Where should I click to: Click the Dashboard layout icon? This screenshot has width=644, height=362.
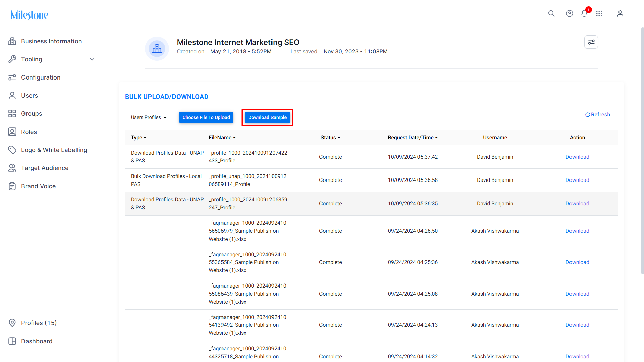[x=12, y=341]
